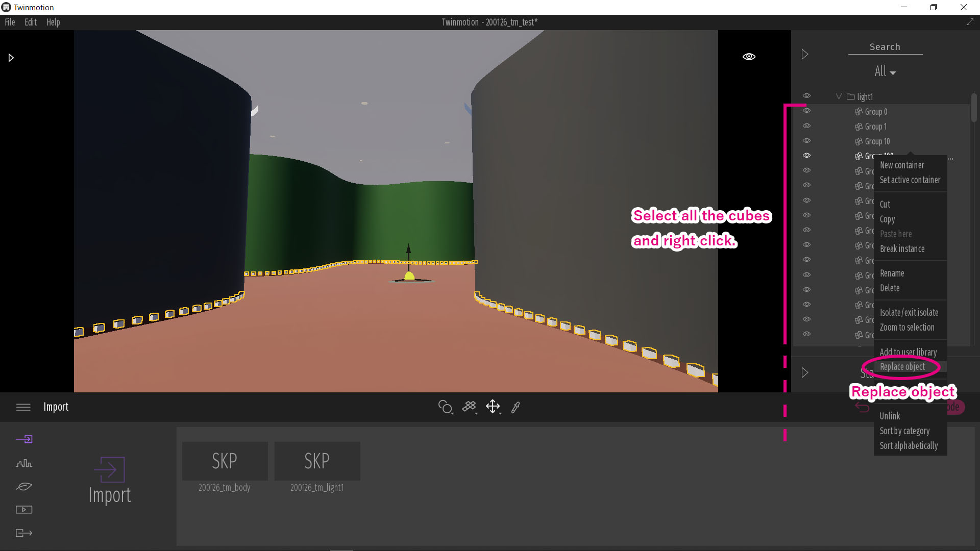Select the object picker tool icon
Image resolution: width=980 pixels, height=551 pixels.
coord(446,407)
